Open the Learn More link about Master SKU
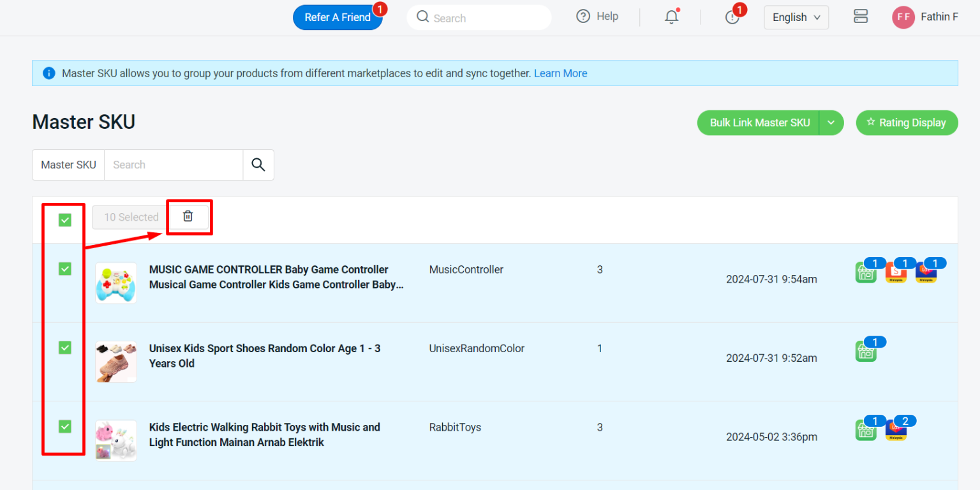 pos(560,73)
